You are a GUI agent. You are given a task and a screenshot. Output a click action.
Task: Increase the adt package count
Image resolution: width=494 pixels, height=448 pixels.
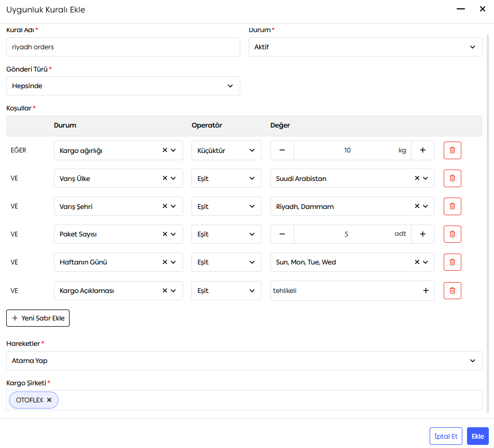point(423,234)
